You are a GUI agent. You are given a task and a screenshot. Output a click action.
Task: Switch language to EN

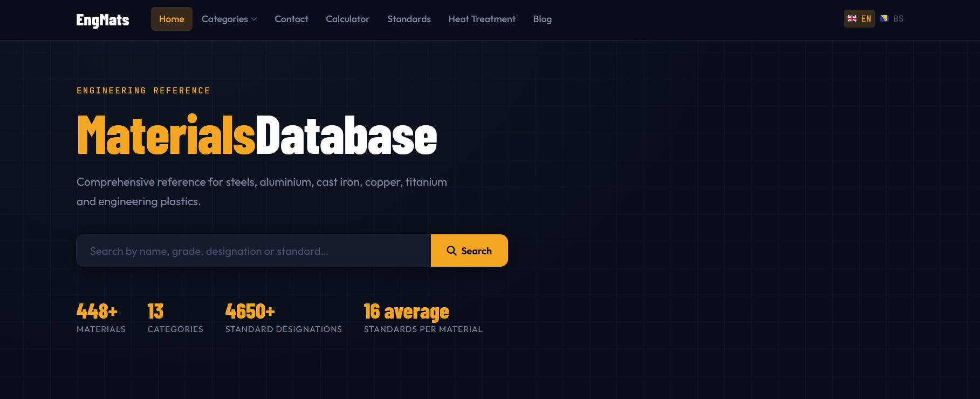[x=859, y=18]
